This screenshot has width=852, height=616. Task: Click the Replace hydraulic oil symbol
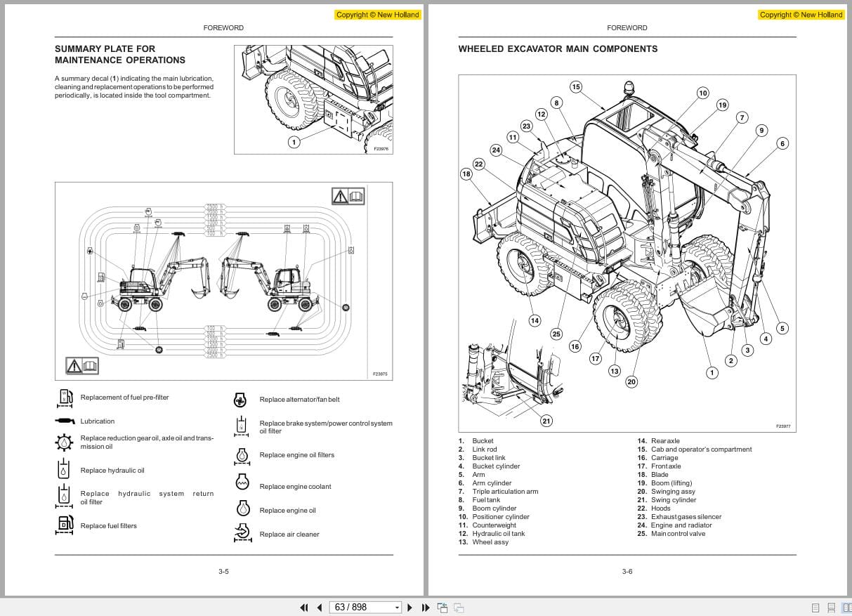click(x=65, y=469)
